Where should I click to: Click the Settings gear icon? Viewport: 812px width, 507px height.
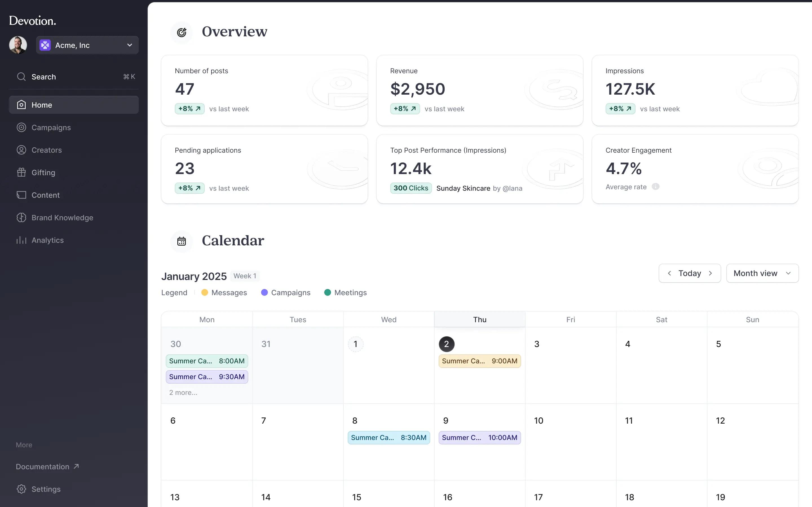tap(21, 489)
